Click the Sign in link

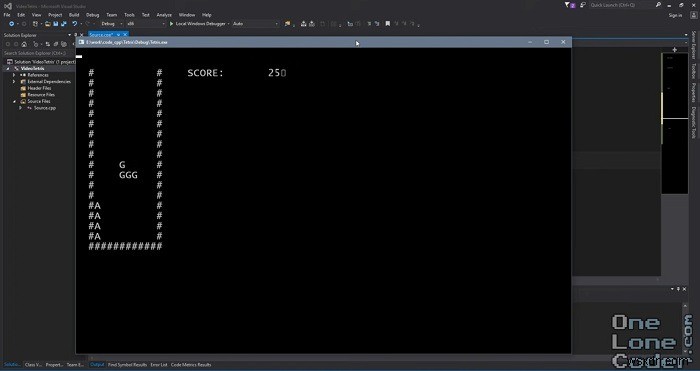click(675, 15)
